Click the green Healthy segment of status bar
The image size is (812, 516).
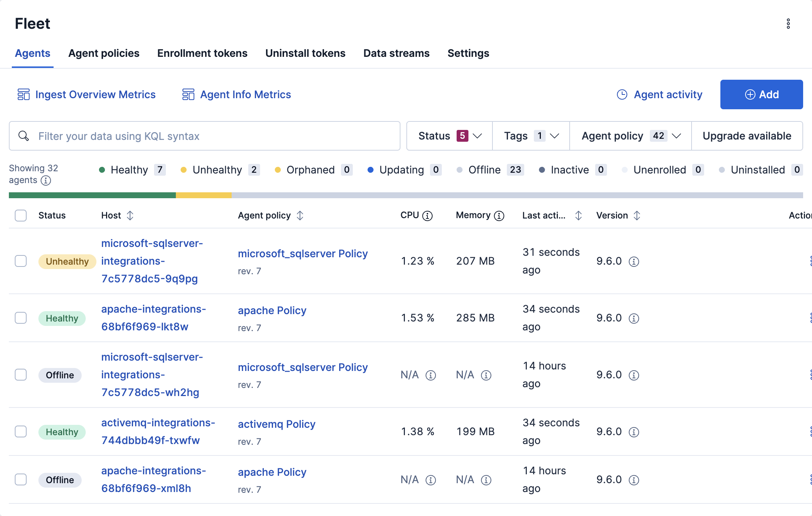[x=92, y=195]
